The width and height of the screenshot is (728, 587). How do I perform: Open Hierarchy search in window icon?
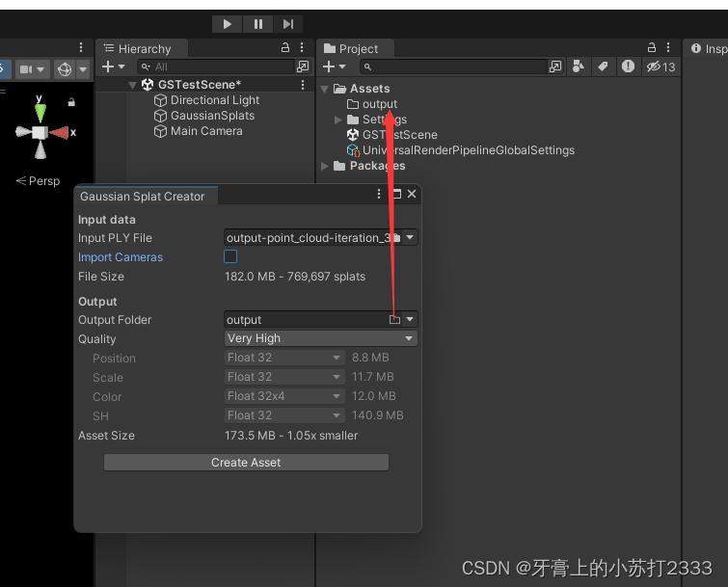[x=303, y=67]
